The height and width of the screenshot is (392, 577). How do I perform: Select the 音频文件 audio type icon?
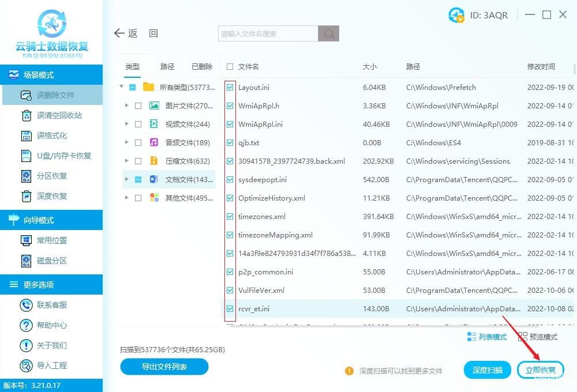point(154,142)
